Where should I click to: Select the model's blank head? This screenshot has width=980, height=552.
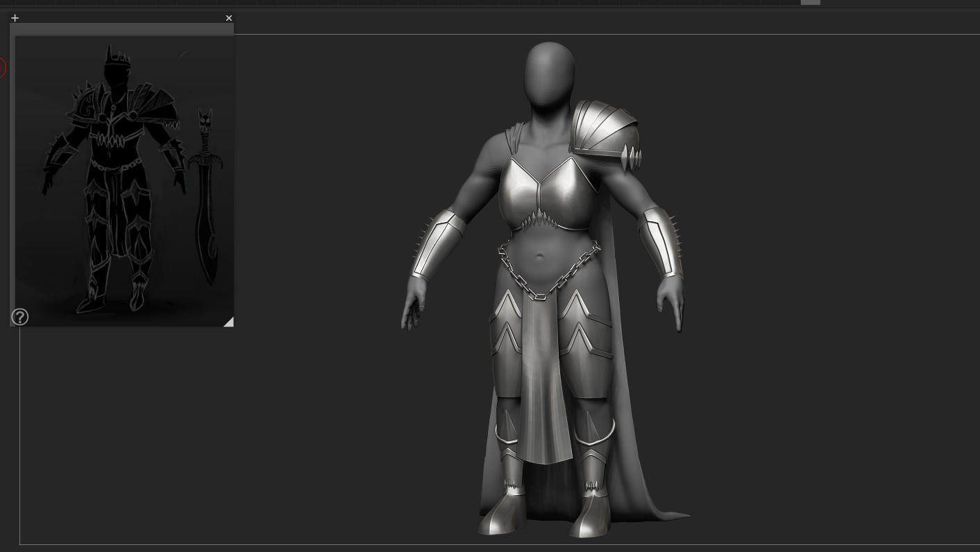(550, 74)
